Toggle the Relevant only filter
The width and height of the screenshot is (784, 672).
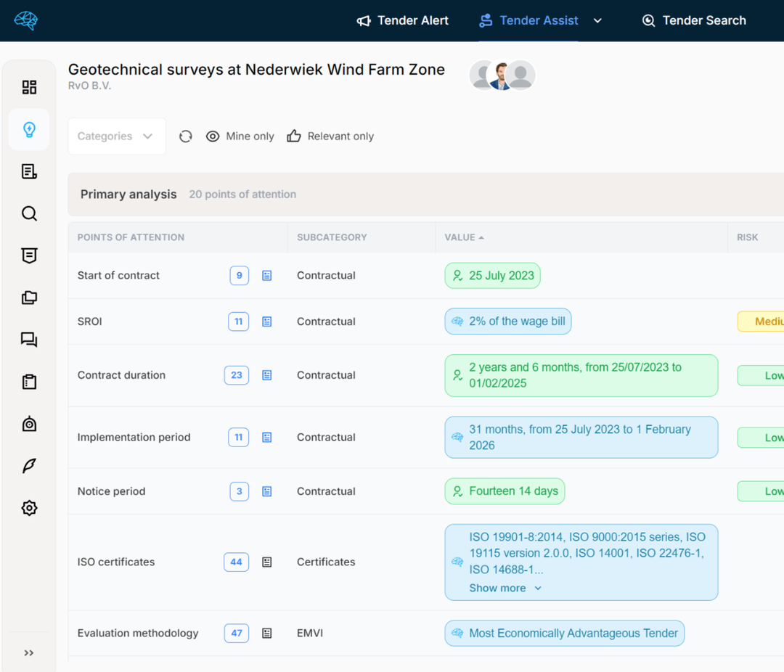pos(331,136)
